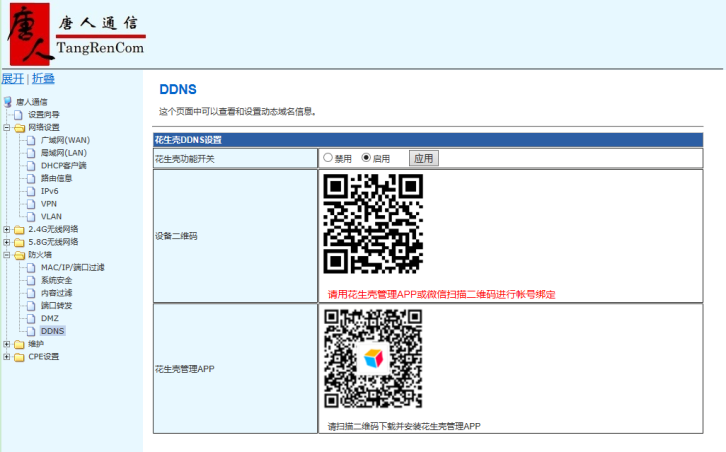726x452 pixels.
Task: Expand the 2.4G无线网络 tree node
Action: click(7, 229)
